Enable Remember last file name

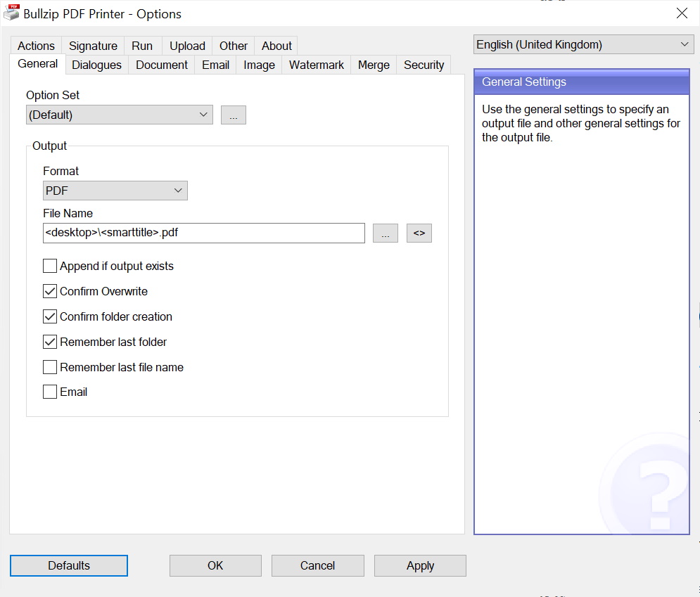tap(49, 367)
